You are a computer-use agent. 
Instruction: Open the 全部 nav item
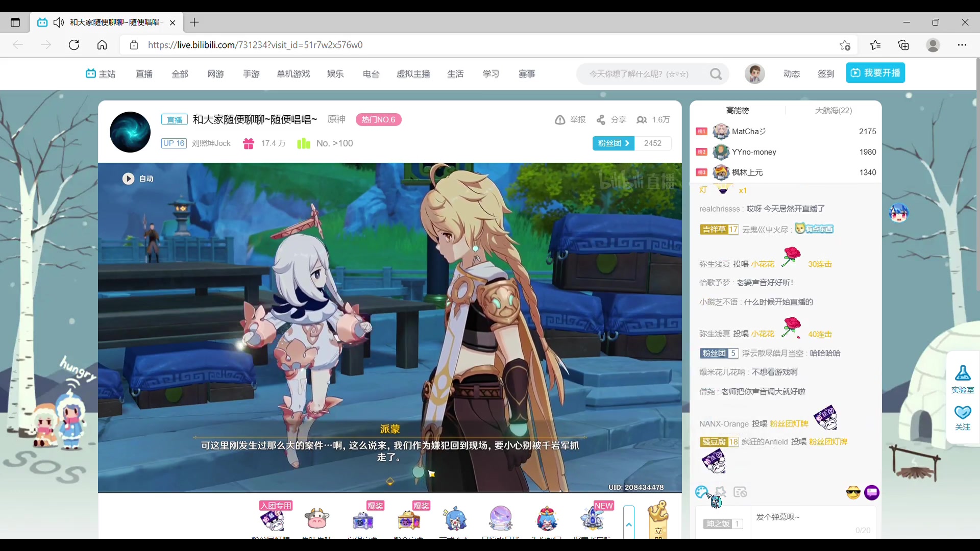(180, 74)
